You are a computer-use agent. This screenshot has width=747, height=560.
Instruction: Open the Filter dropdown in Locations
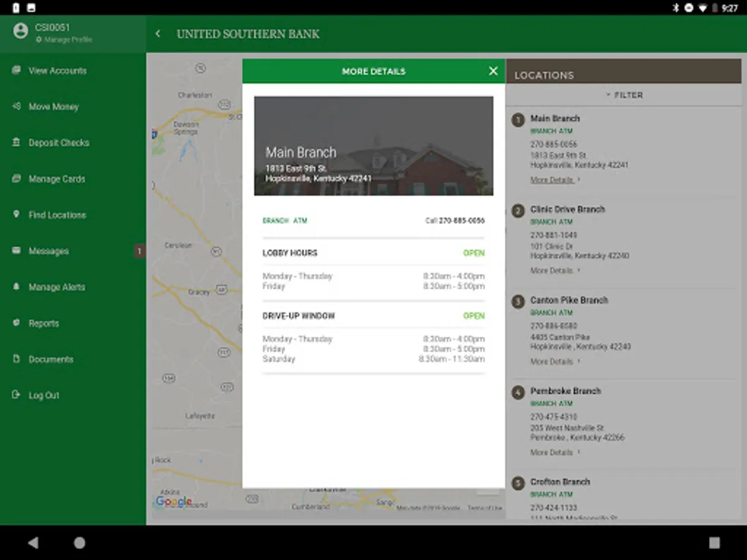[624, 95]
